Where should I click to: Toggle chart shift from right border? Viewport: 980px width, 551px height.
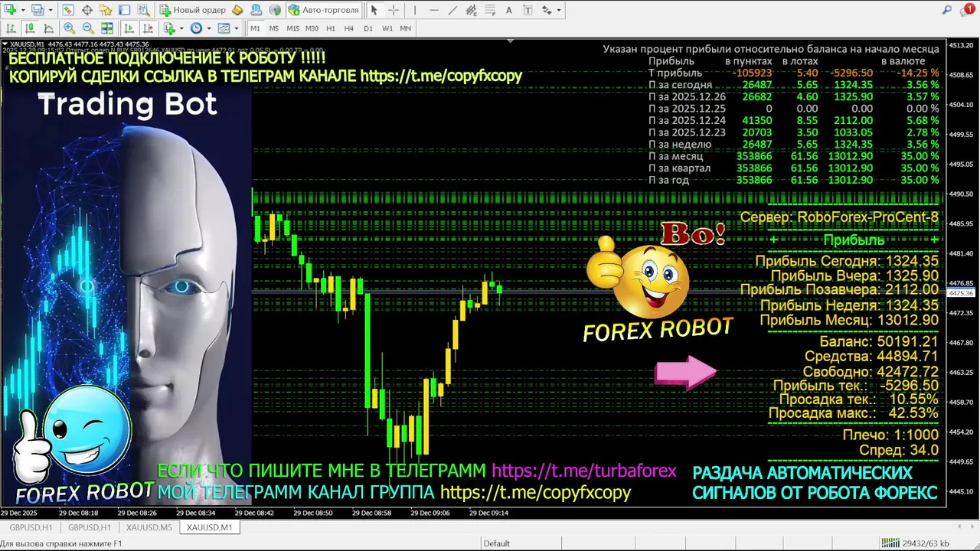[x=148, y=28]
